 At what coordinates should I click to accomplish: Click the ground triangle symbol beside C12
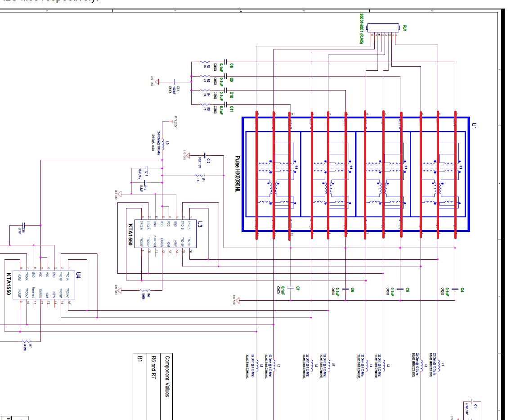[x=188, y=156]
